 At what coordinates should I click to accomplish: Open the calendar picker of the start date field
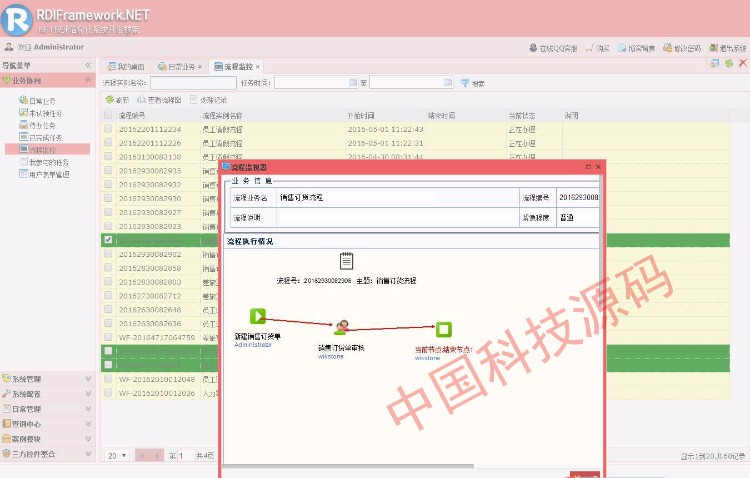pyautogui.click(x=353, y=82)
